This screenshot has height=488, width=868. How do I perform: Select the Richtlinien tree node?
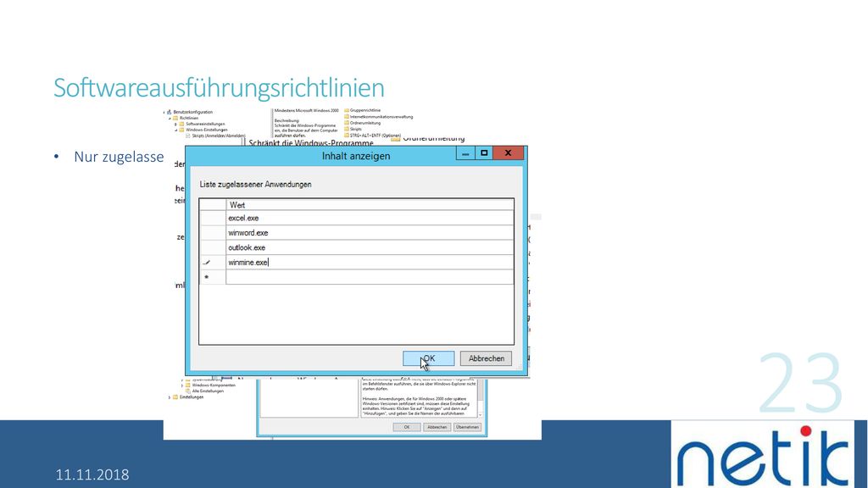coord(189,118)
